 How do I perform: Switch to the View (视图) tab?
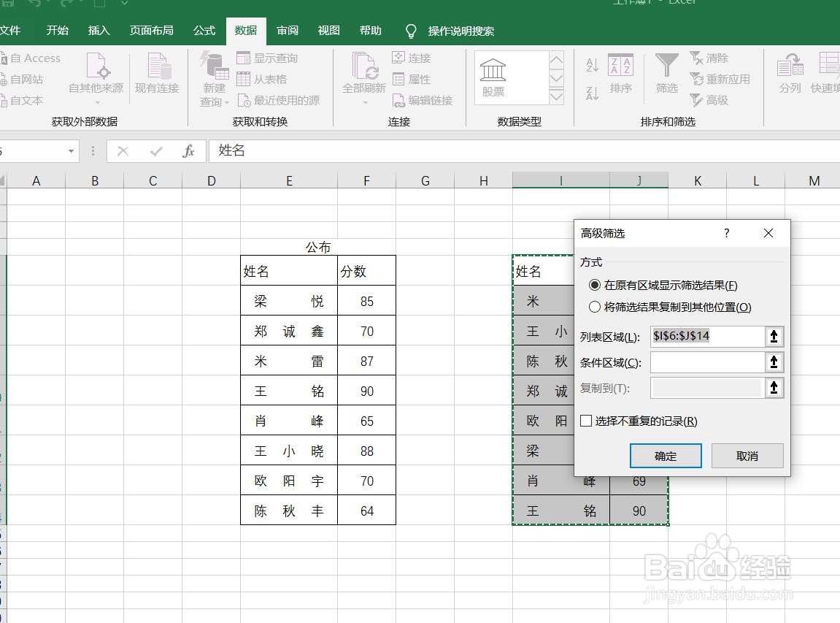click(x=329, y=31)
